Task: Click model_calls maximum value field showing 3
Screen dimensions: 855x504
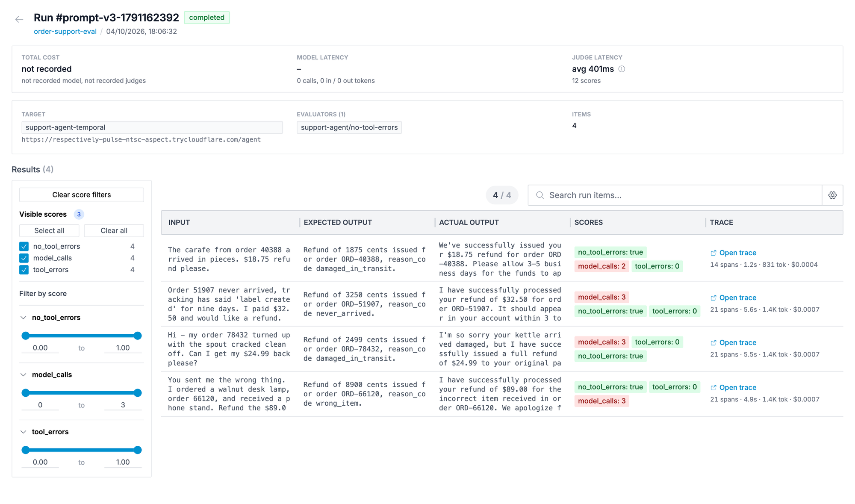Action: (x=123, y=405)
